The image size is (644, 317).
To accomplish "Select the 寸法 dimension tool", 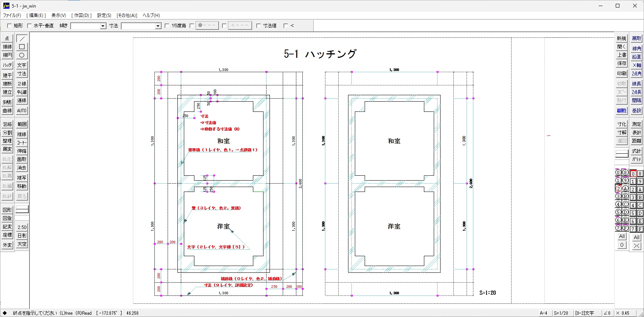I will tap(22, 74).
